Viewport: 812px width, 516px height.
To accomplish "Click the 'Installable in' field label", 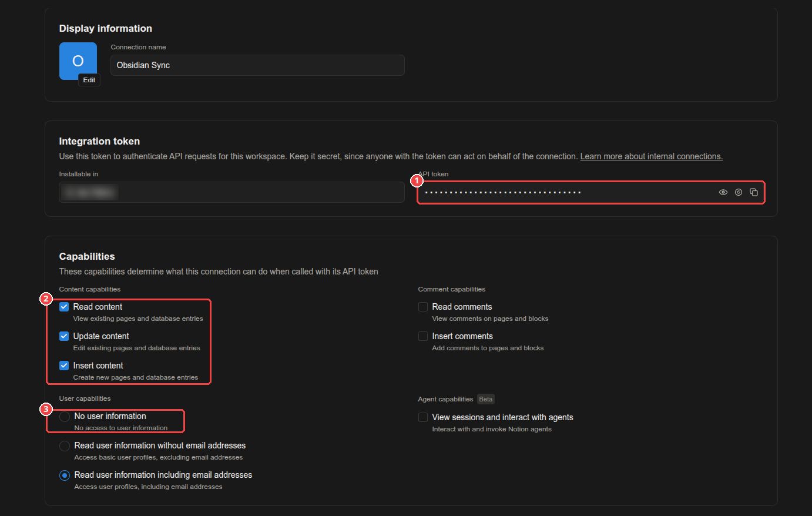I will pyautogui.click(x=79, y=174).
